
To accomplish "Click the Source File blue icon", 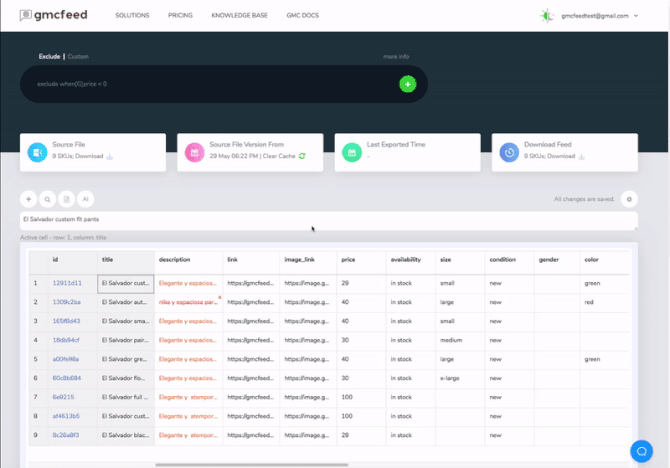I will pos(37,152).
